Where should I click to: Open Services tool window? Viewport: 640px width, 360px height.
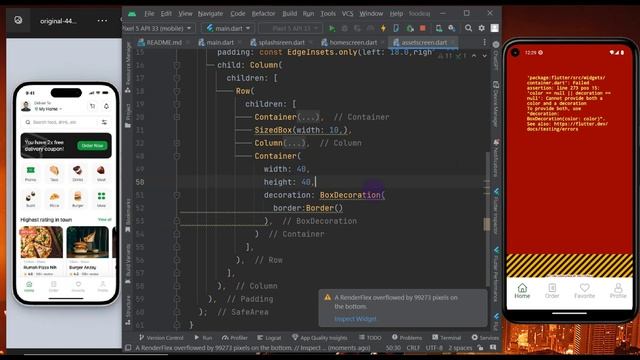click(x=485, y=338)
